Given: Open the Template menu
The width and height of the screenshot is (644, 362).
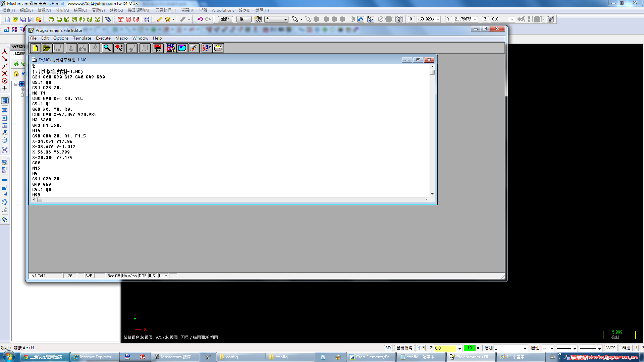Looking at the screenshot, I should (x=82, y=38).
